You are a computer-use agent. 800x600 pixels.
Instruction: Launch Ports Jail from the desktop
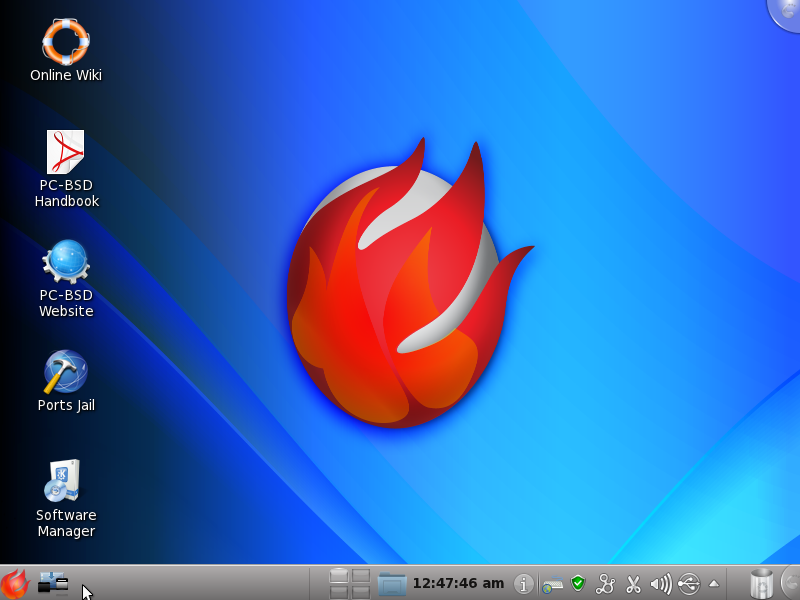(65, 375)
